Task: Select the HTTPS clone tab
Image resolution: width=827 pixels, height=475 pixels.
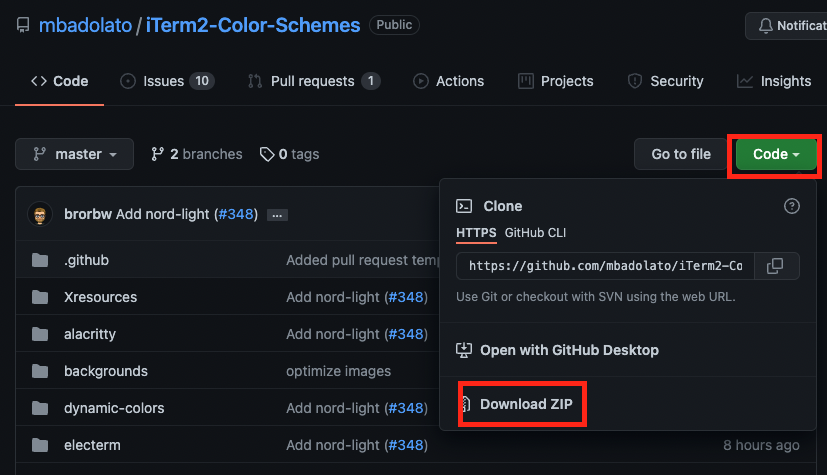Action: 476,232
